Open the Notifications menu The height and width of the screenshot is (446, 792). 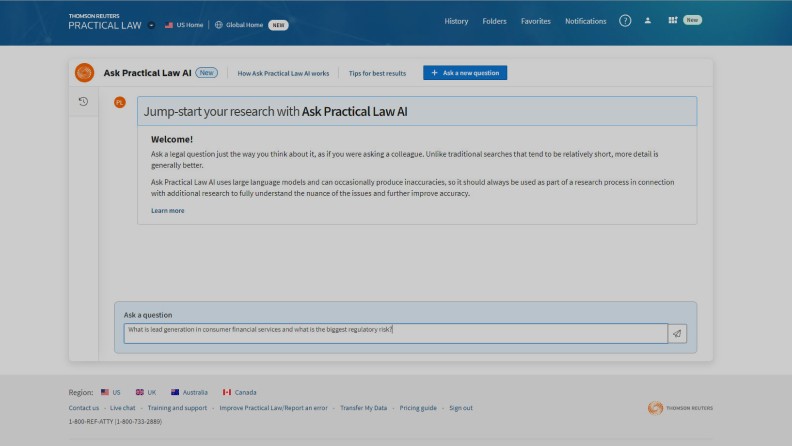point(585,21)
